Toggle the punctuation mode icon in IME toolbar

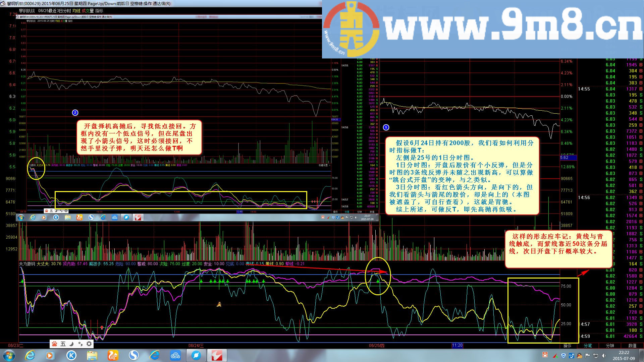click(80, 344)
